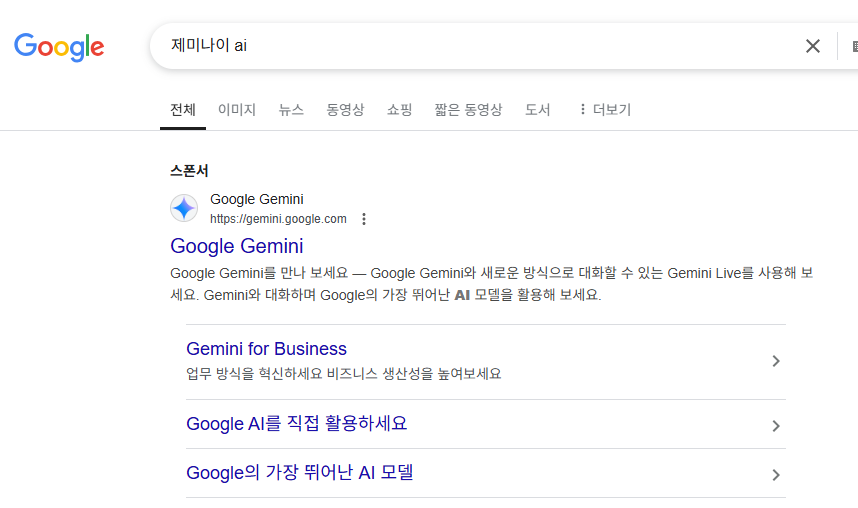This screenshot has height=508, width=858.
Task: Click 업무 방식을 혁신하세요 description
Action: tap(344, 374)
